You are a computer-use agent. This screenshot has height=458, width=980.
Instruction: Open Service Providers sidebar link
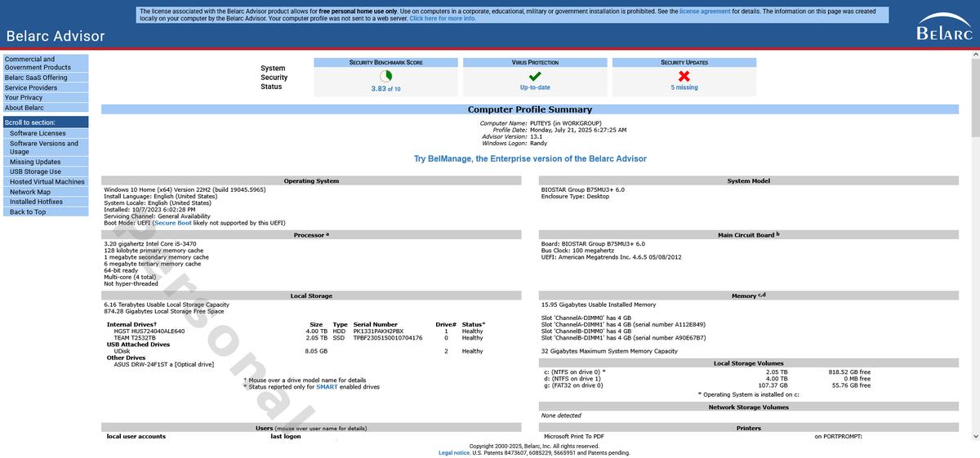click(x=46, y=87)
